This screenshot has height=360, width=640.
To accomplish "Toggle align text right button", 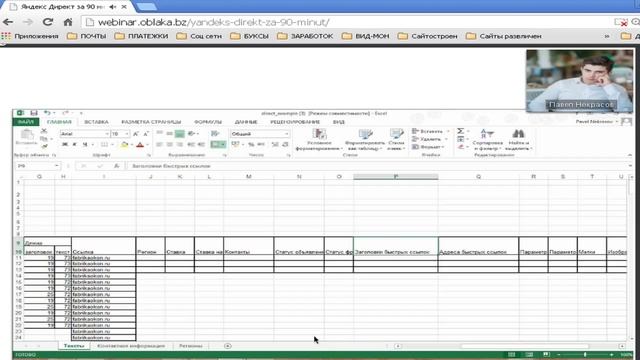I will 179,144.
